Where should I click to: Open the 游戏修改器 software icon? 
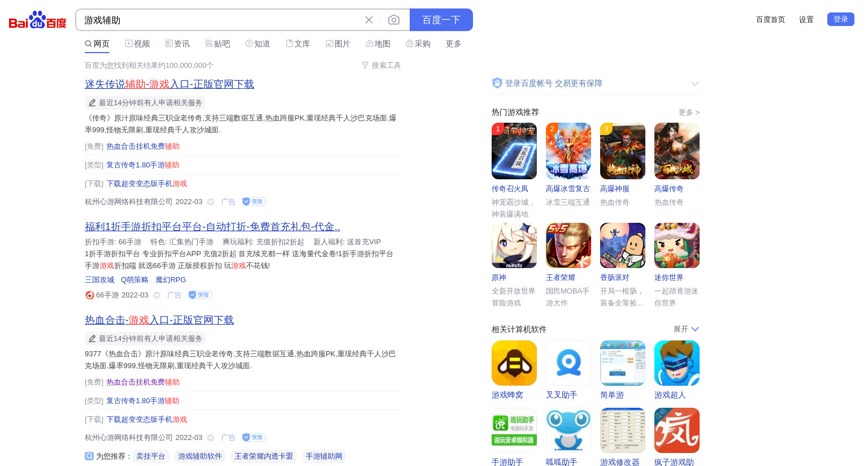tap(623, 430)
